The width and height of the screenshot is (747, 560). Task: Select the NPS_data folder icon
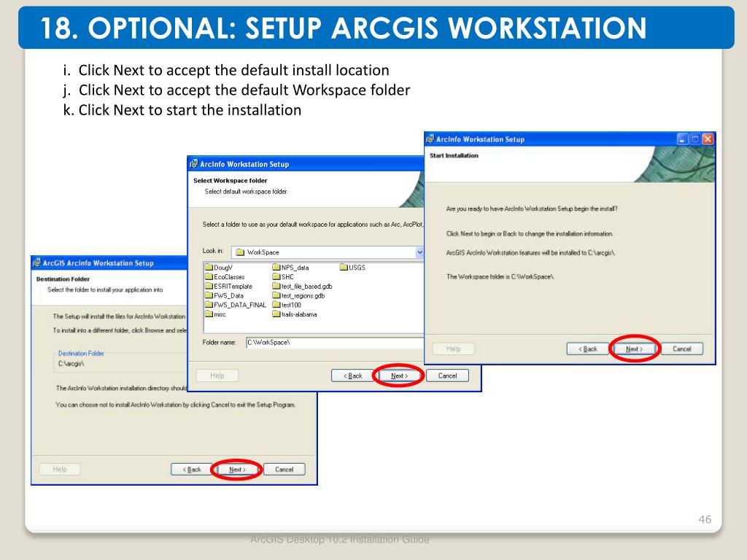pyautogui.click(x=276, y=267)
